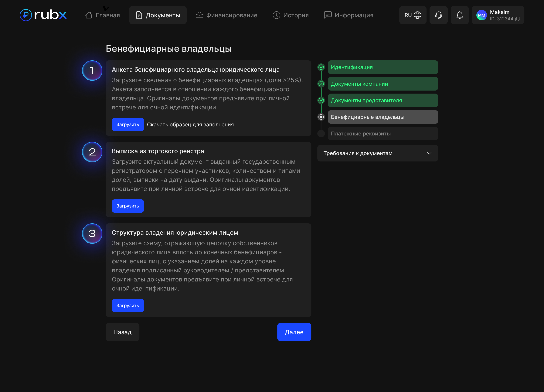Open Maksim profile menu
This screenshot has width=544, height=392.
pyautogui.click(x=499, y=12)
